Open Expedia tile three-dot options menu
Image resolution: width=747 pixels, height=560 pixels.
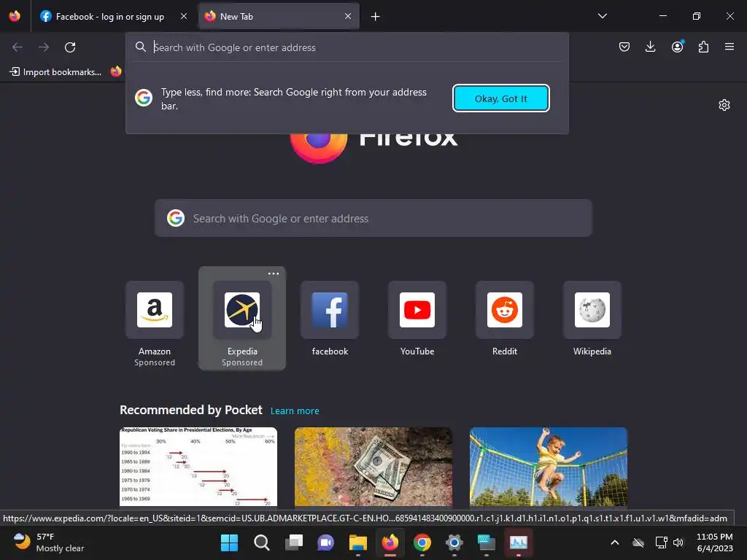point(274,274)
